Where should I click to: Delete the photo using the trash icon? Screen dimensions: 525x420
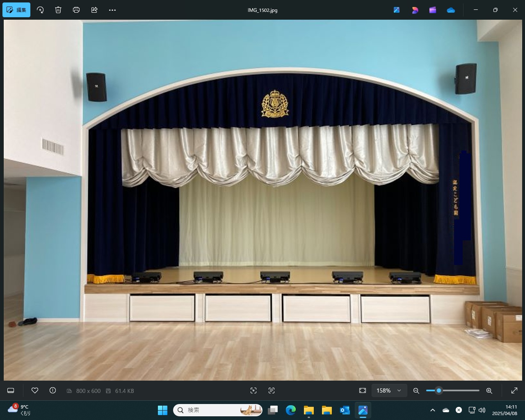tap(58, 10)
